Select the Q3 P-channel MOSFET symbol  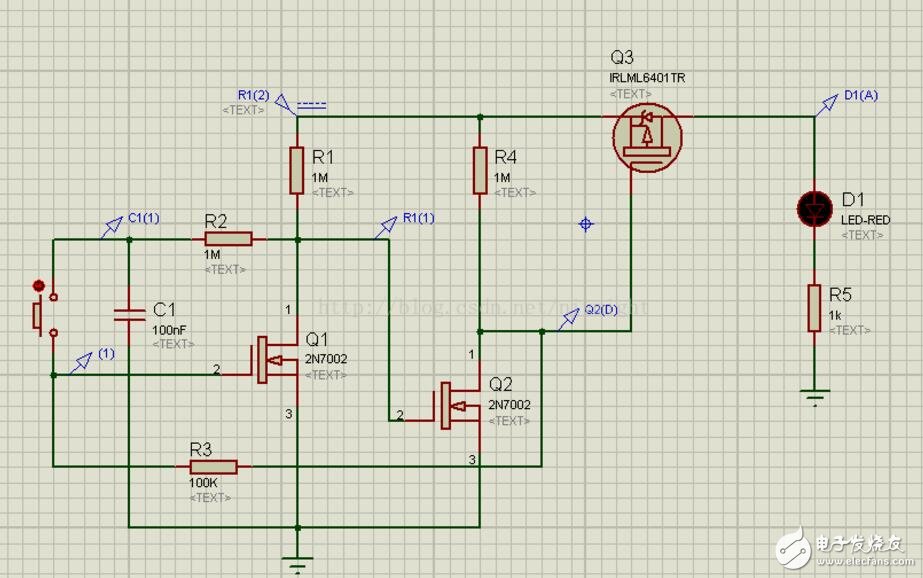coord(647,138)
